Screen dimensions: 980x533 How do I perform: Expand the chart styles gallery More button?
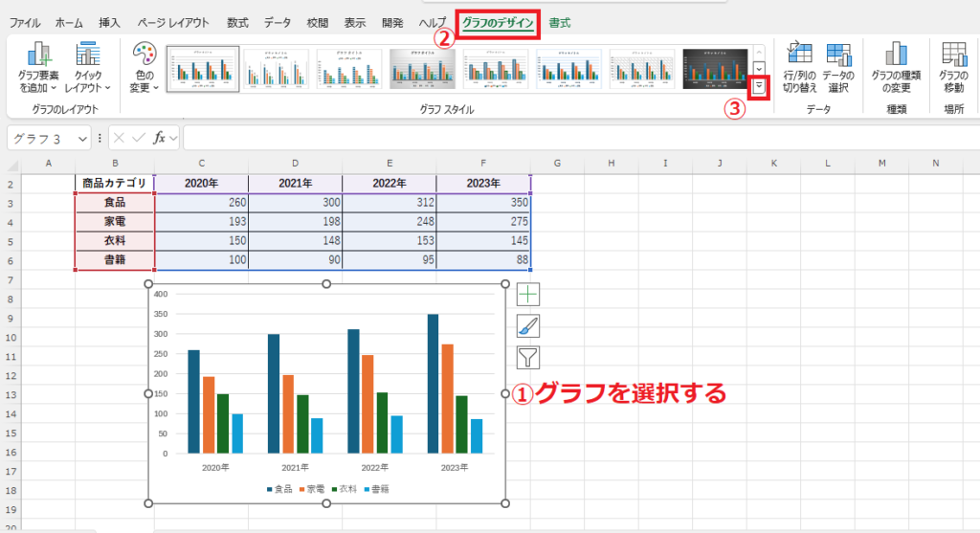tap(759, 86)
